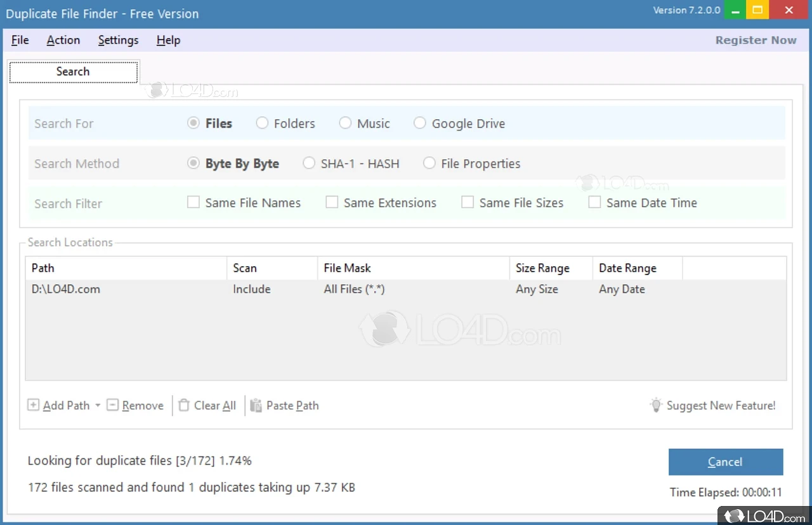
Task: Switch to the Search tab
Action: pyautogui.click(x=73, y=71)
